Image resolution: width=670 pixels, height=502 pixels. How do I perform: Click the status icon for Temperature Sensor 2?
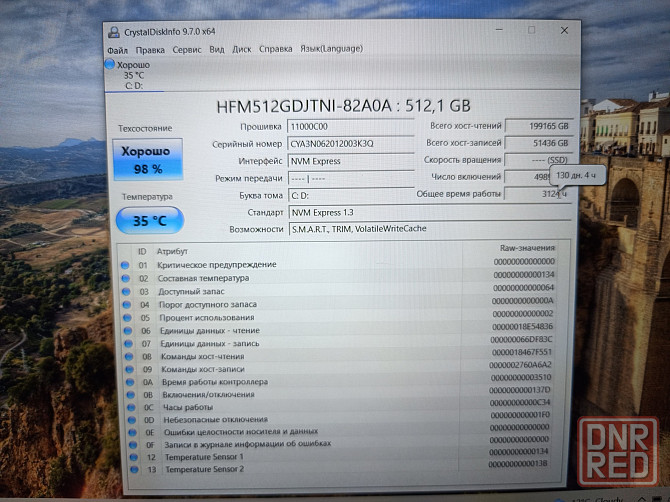click(x=125, y=469)
